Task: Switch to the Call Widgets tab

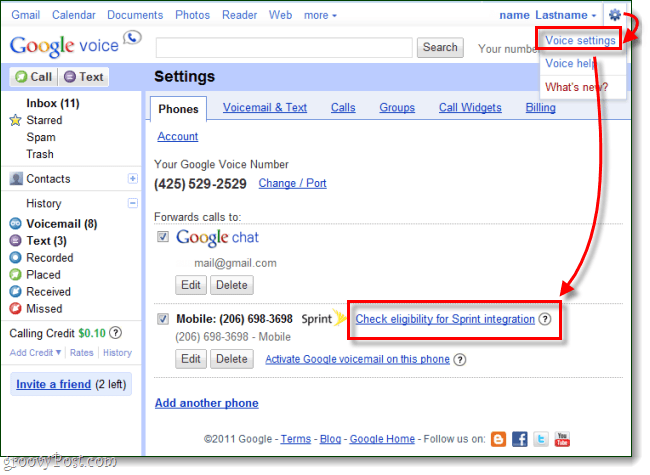Action: (x=470, y=108)
